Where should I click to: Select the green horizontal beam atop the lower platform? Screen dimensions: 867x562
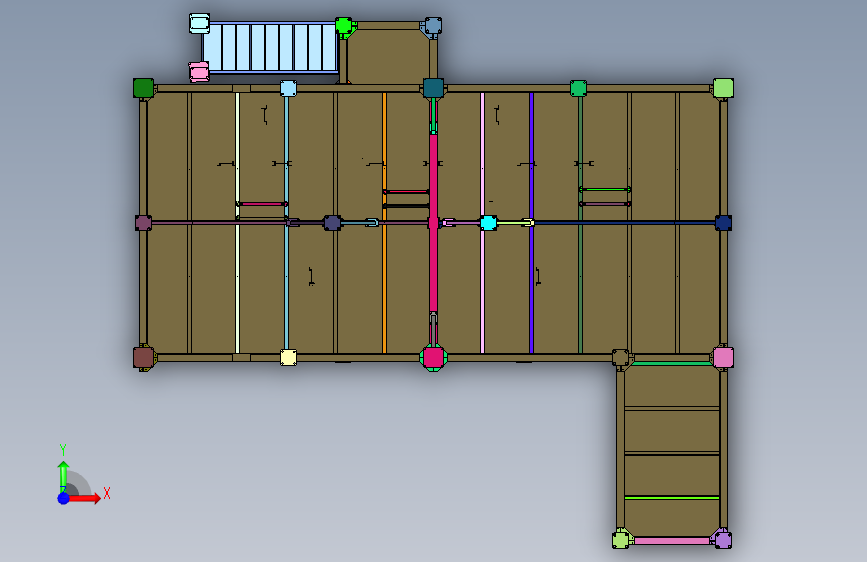672,363
